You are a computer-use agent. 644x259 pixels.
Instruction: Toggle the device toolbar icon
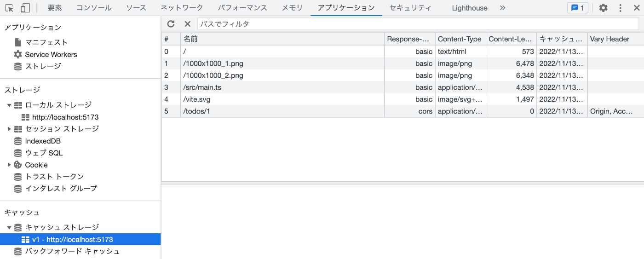[25, 8]
